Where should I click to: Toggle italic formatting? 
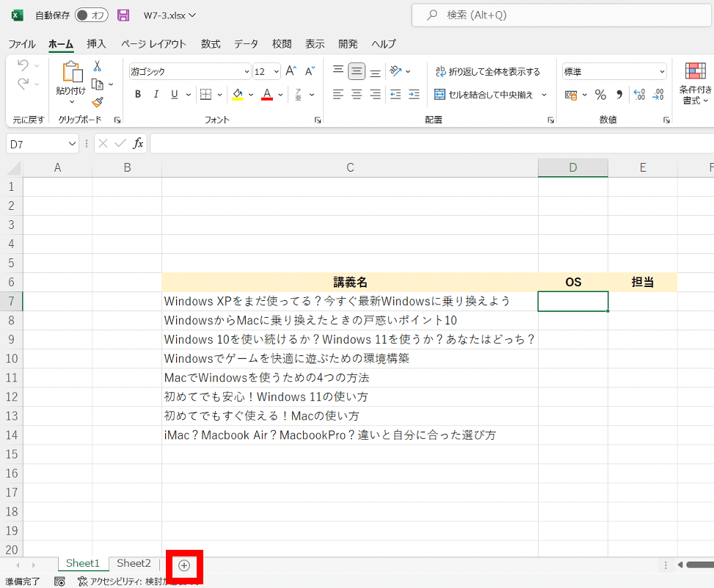pos(156,95)
